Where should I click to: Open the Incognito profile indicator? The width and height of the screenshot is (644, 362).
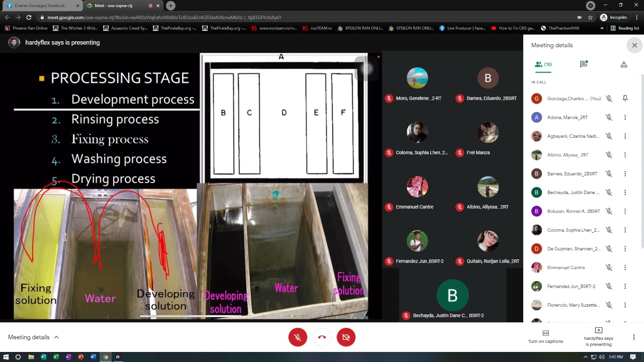[x=614, y=17]
